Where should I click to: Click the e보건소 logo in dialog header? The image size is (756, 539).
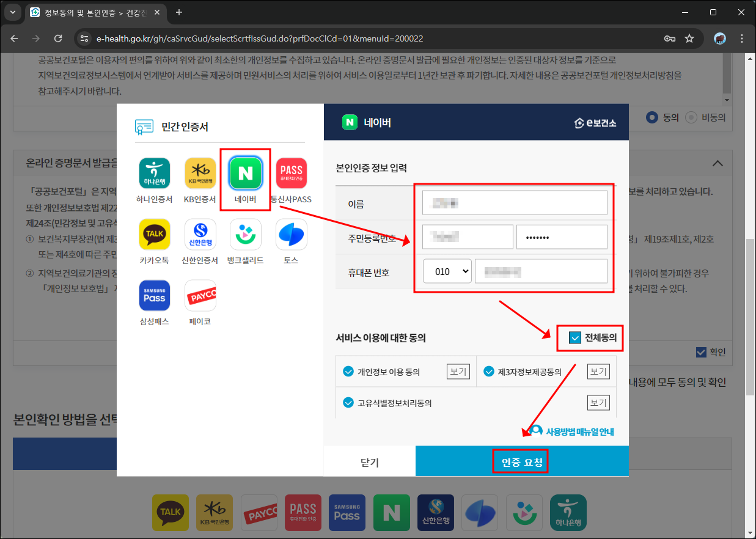tap(595, 123)
